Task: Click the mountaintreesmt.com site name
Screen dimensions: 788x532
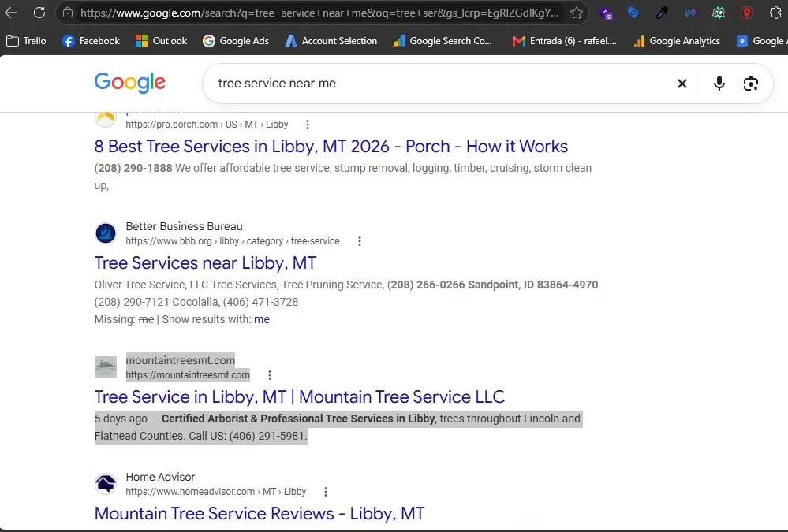Action: coord(181,360)
